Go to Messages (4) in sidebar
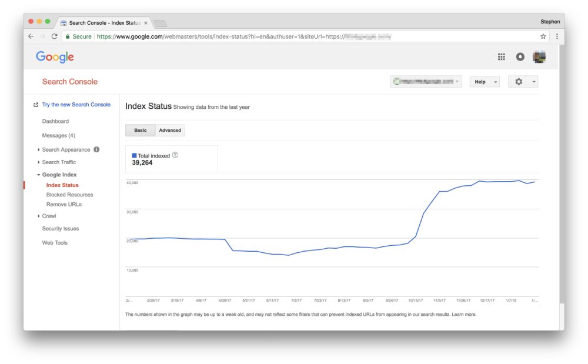Viewport: 588px width, 364px height. tap(58, 135)
